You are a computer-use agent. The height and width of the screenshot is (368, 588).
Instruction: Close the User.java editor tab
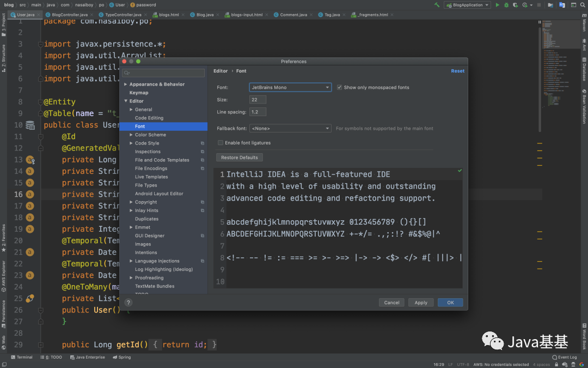click(39, 15)
